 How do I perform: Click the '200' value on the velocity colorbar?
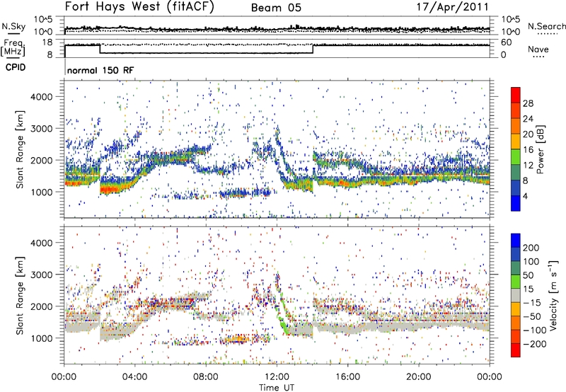[x=531, y=248]
